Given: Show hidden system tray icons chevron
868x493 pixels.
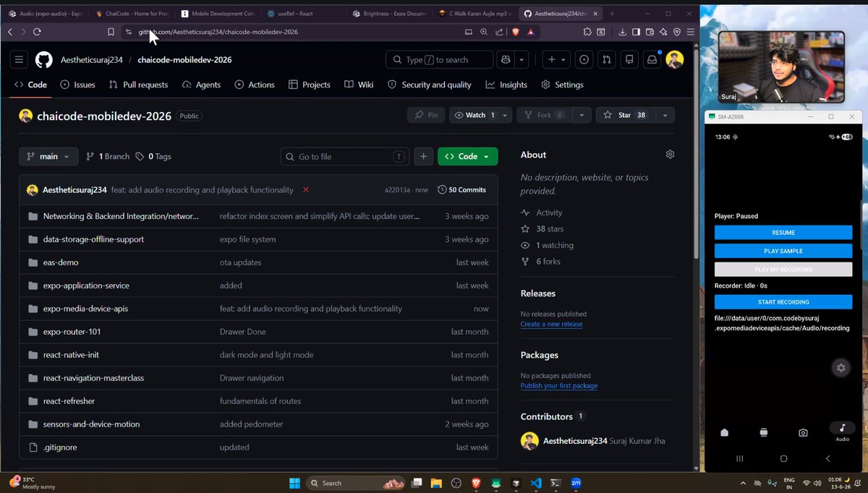Looking at the screenshot, I should [743, 483].
